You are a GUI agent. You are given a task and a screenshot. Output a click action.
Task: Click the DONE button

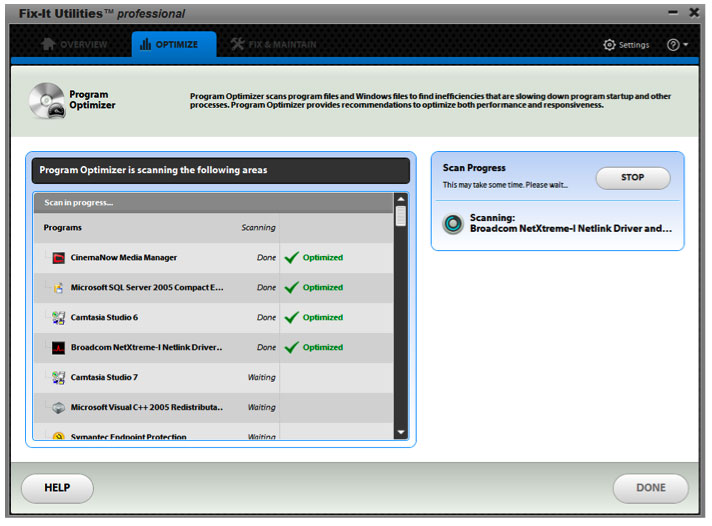point(650,488)
